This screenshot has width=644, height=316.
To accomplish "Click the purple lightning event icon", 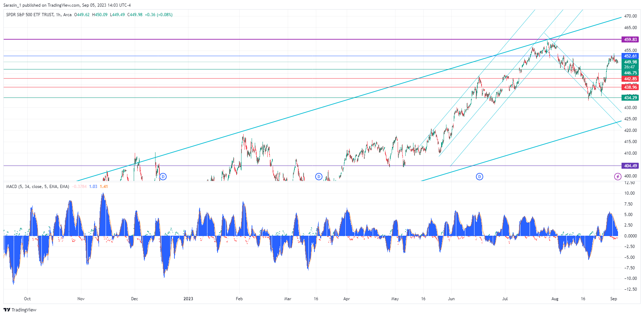I will point(618,176).
